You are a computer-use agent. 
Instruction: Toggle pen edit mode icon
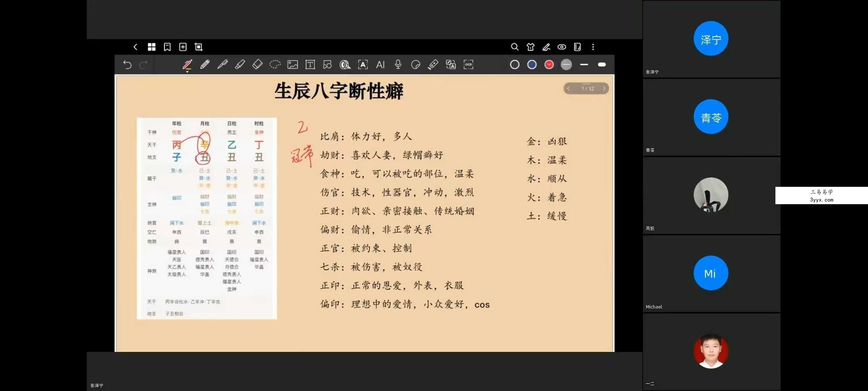tap(546, 47)
